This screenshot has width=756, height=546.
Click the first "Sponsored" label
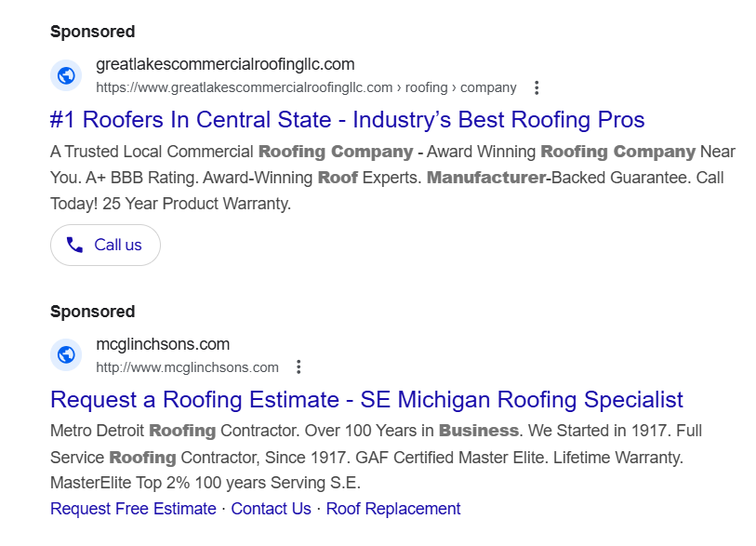(93, 32)
